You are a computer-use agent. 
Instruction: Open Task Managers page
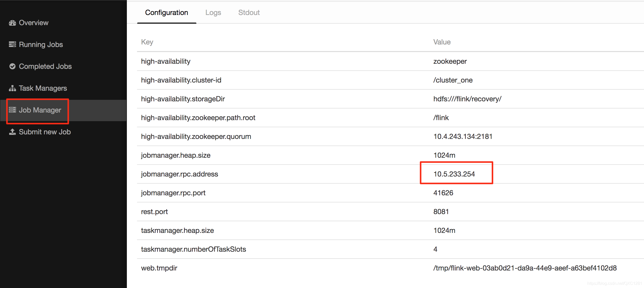click(43, 88)
